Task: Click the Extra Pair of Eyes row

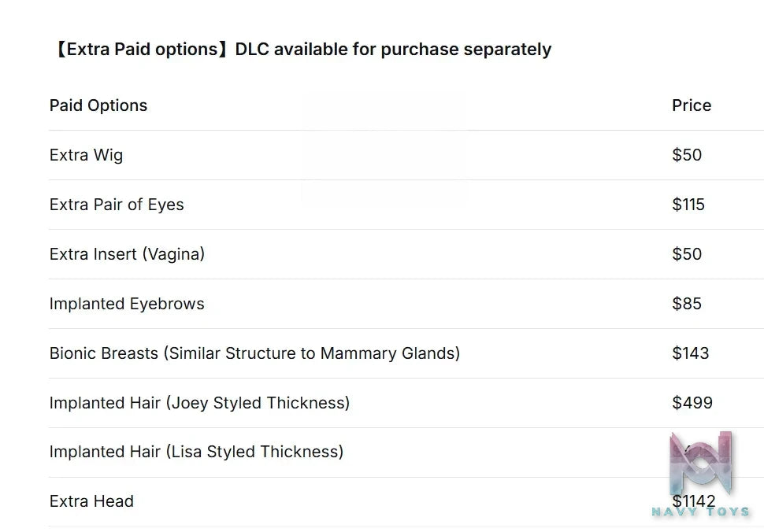Action: tap(406, 205)
